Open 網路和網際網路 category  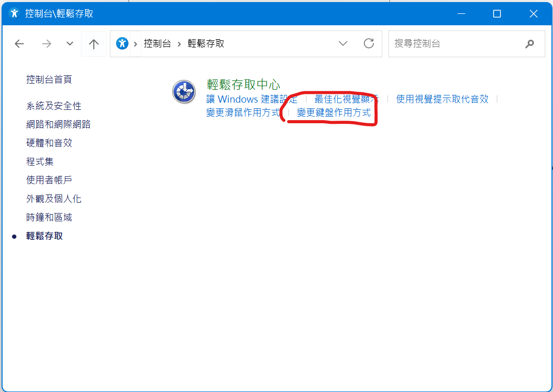coord(58,124)
